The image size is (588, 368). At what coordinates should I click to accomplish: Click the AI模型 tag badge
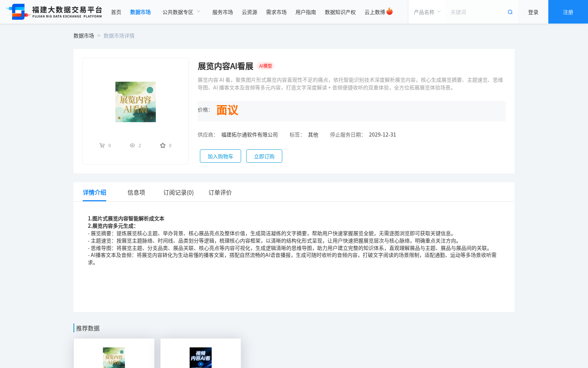coord(265,66)
